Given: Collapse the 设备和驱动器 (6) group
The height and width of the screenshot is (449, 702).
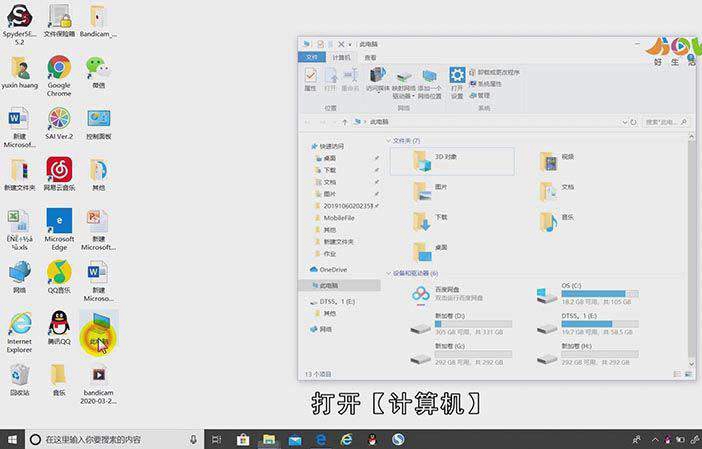Looking at the screenshot, I should (388, 273).
